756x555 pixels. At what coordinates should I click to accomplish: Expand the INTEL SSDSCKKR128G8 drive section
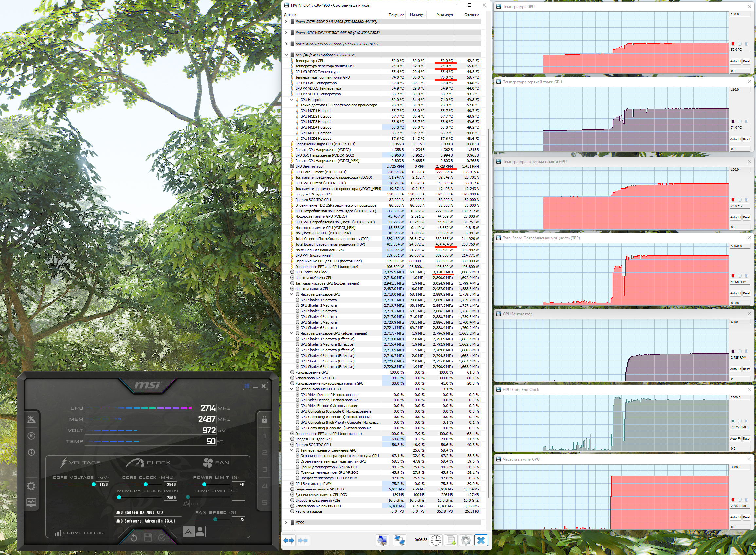coord(286,22)
